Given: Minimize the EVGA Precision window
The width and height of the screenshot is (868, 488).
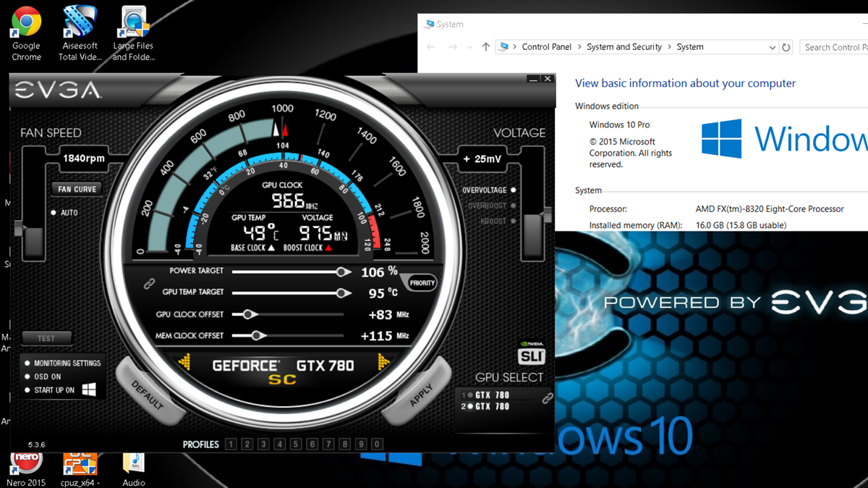Looking at the screenshot, I should pyautogui.click(x=533, y=78).
